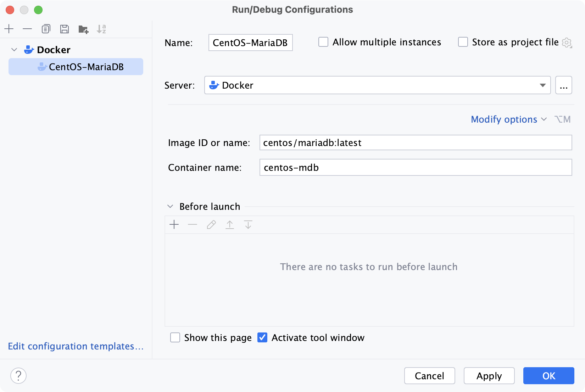This screenshot has width=585, height=392.
Task: Open the help dialog
Action: [x=18, y=376]
